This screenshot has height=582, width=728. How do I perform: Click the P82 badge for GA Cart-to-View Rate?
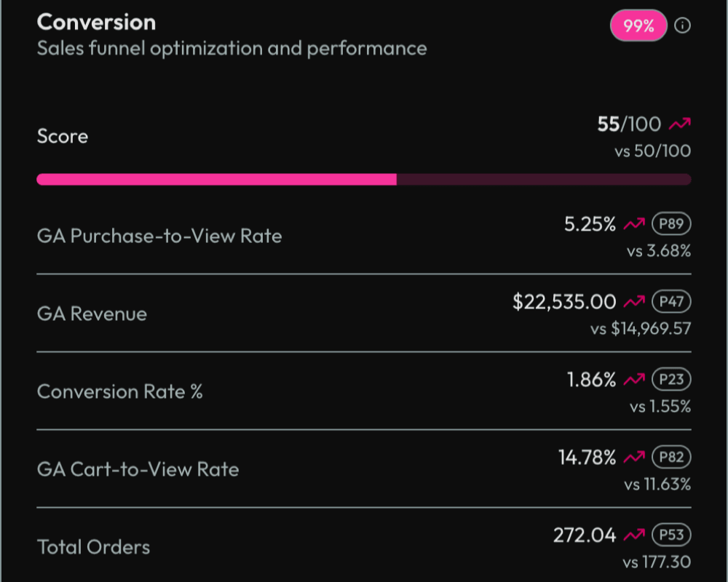[672, 457]
